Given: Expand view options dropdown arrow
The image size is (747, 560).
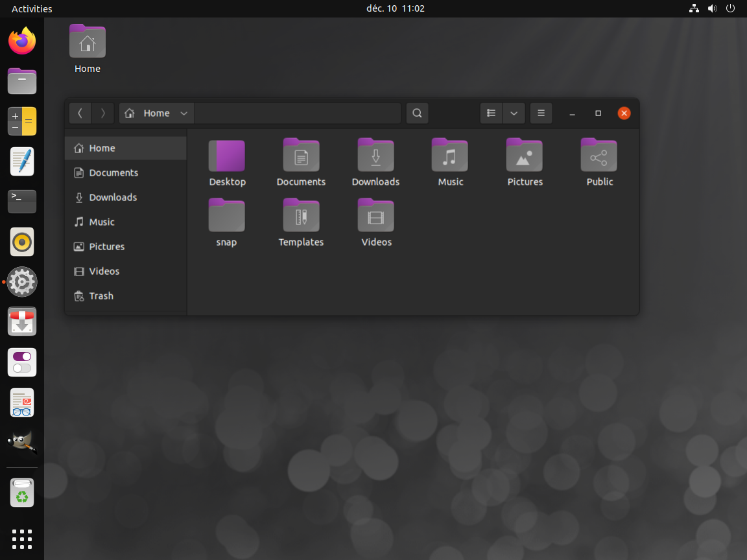Looking at the screenshot, I should point(514,113).
